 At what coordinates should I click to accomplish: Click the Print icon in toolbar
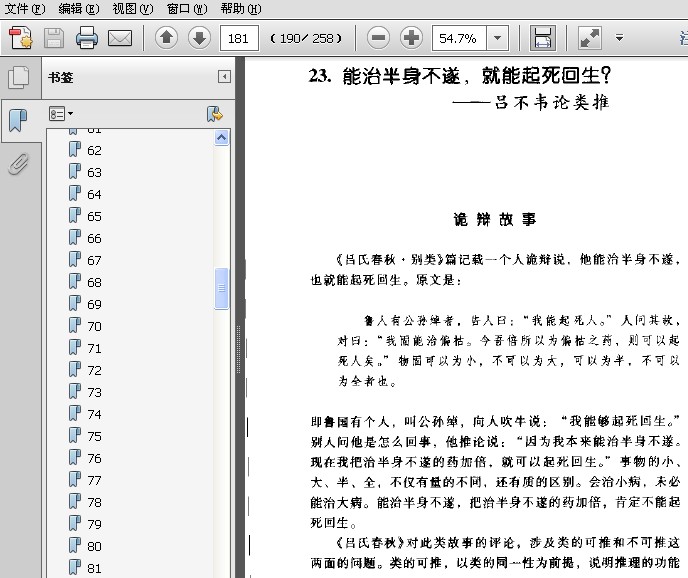tap(87, 39)
